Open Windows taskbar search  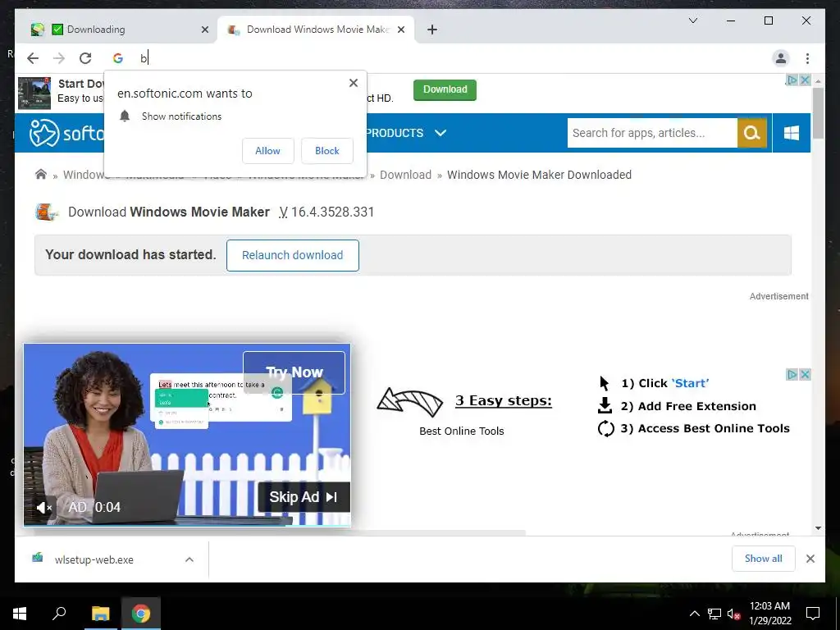59,614
